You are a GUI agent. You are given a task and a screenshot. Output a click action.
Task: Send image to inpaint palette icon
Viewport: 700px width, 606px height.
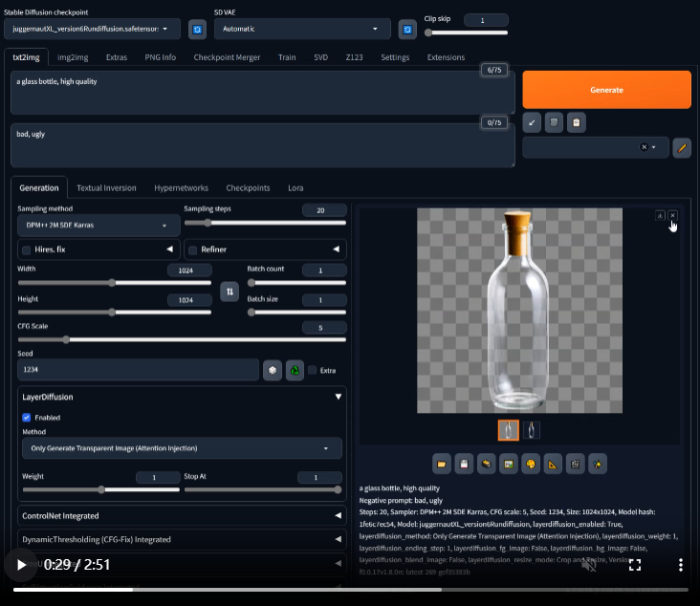pyautogui.click(x=531, y=465)
